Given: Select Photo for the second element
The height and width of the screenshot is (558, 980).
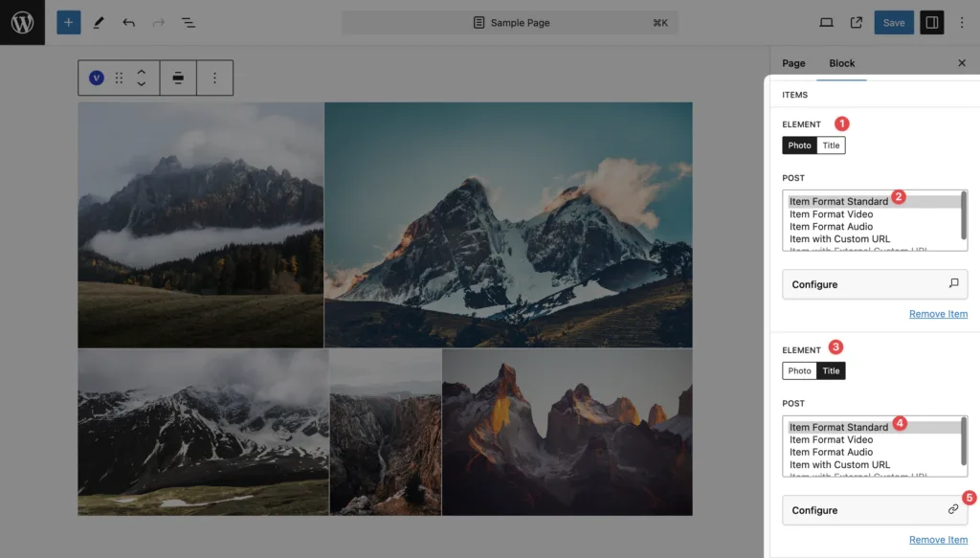Looking at the screenshot, I should pyautogui.click(x=799, y=370).
